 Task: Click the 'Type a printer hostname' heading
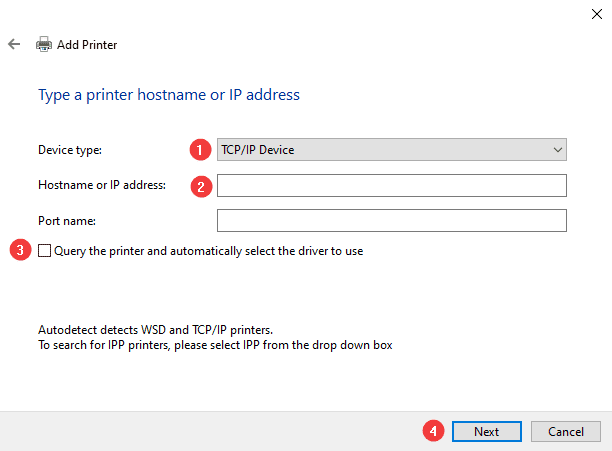pos(168,95)
